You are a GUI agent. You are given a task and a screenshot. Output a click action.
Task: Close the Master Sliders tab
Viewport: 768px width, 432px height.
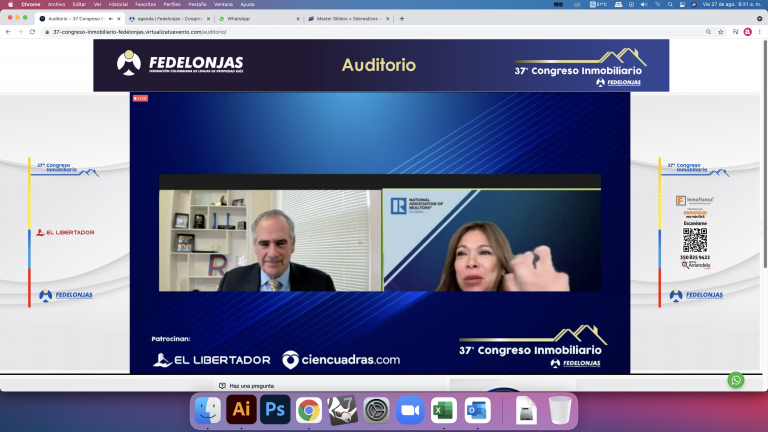tap(387, 19)
